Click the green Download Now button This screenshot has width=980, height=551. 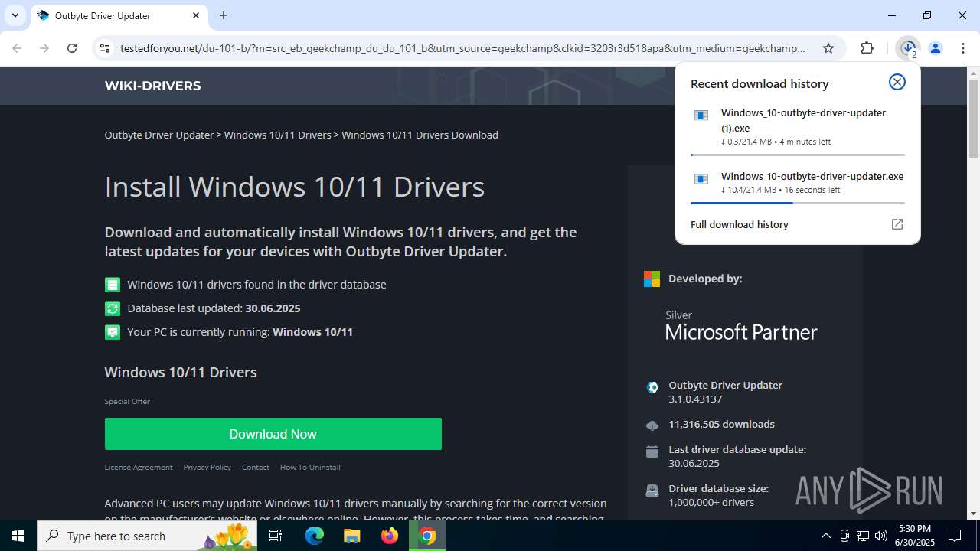click(273, 434)
